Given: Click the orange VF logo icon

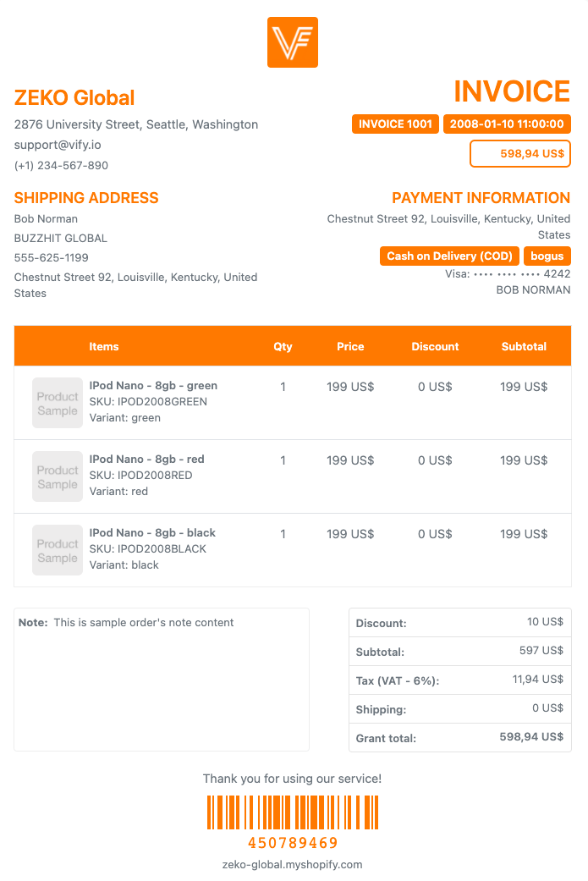Looking at the screenshot, I should pyautogui.click(x=293, y=42).
